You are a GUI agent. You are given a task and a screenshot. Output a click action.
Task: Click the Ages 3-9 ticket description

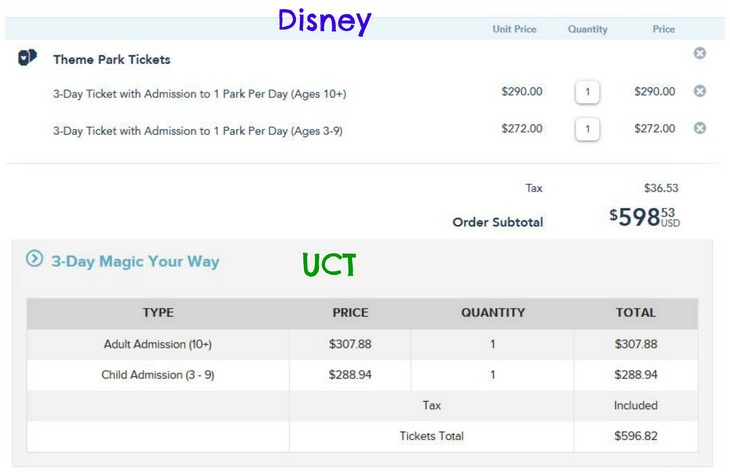198,131
